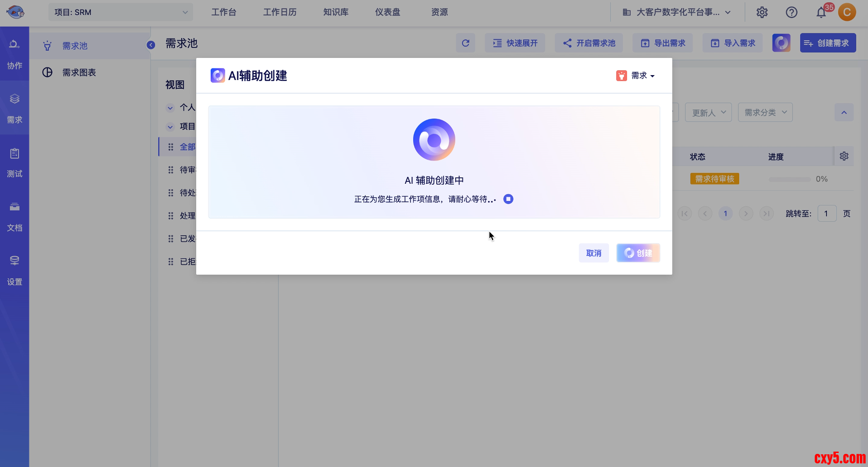Go to previous page in pagination

coord(705,214)
